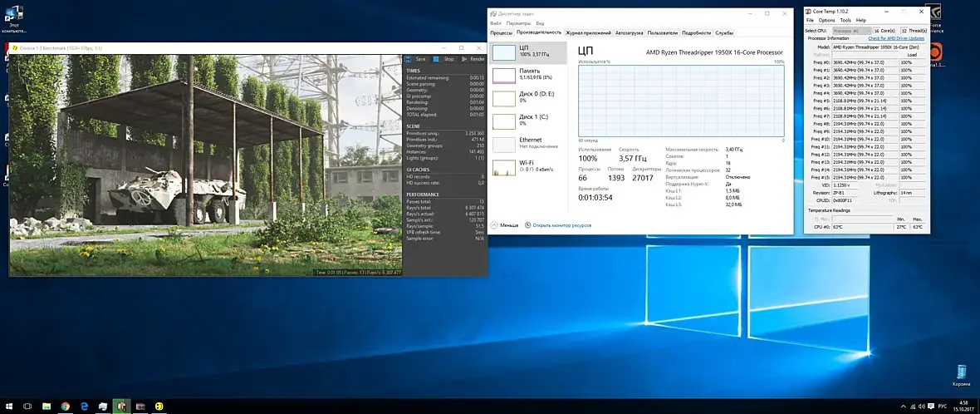Select the Диск 0 (D: E:) entry
980x414 pixels.
[529, 97]
